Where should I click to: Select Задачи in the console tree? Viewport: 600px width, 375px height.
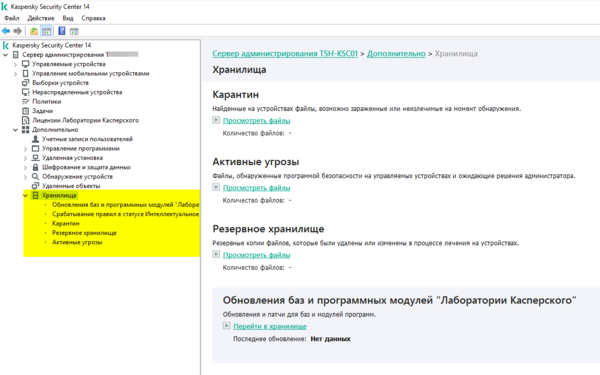pyautogui.click(x=42, y=111)
